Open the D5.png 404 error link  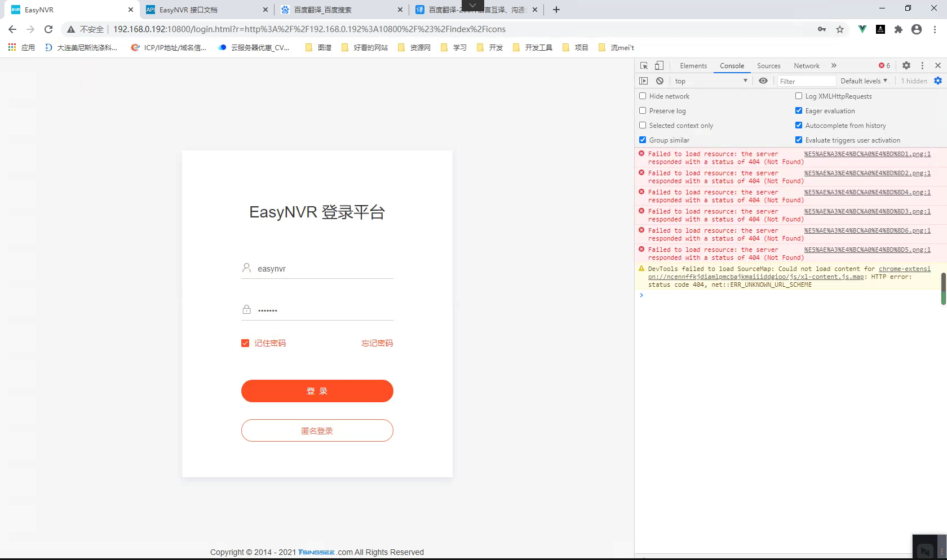click(x=868, y=250)
